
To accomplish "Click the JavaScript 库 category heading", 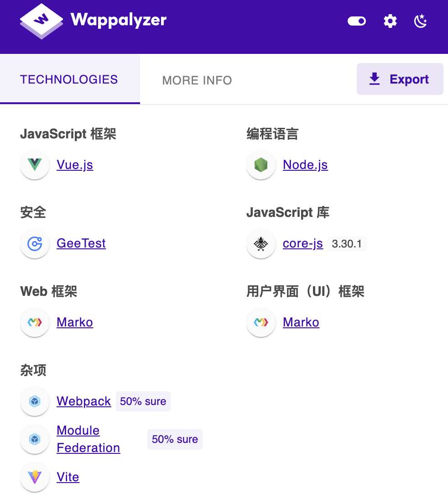I will point(288,212).
